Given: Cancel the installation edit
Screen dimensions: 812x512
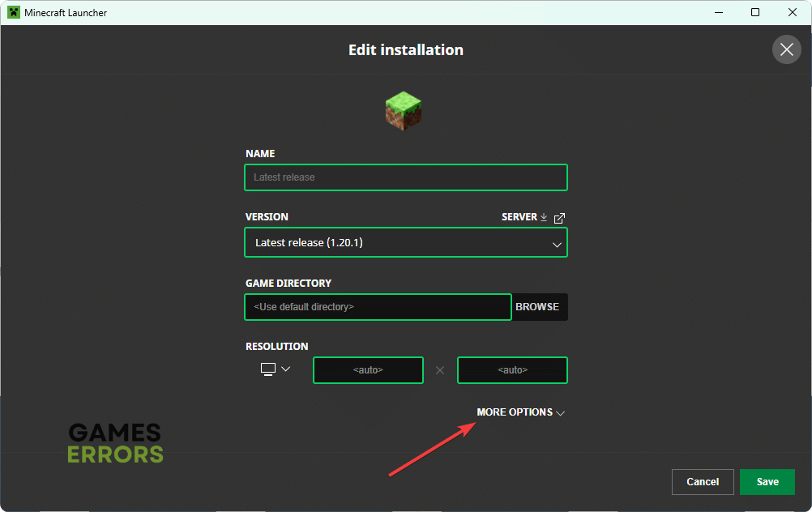Looking at the screenshot, I should [x=703, y=482].
